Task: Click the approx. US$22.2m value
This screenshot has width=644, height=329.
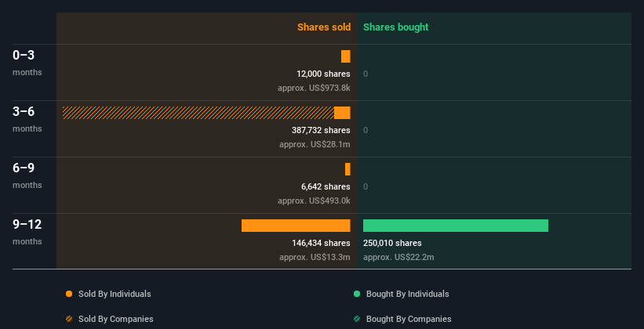Action: [x=398, y=257]
